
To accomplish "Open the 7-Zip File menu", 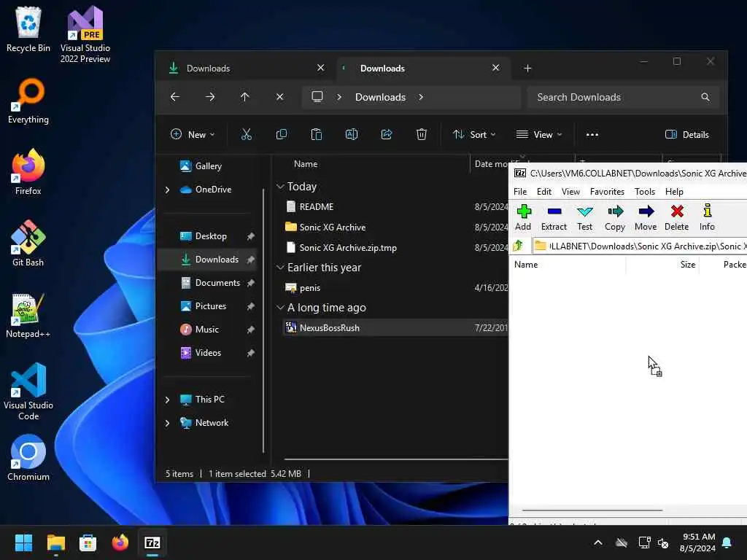I will tap(520, 192).
